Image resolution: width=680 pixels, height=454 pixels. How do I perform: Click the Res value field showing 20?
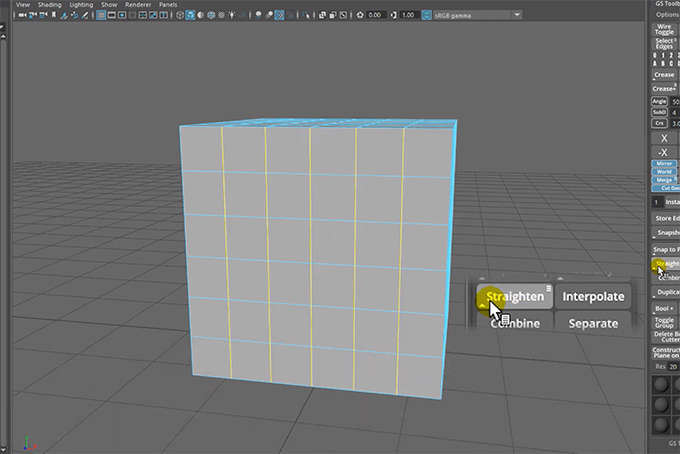673,366
